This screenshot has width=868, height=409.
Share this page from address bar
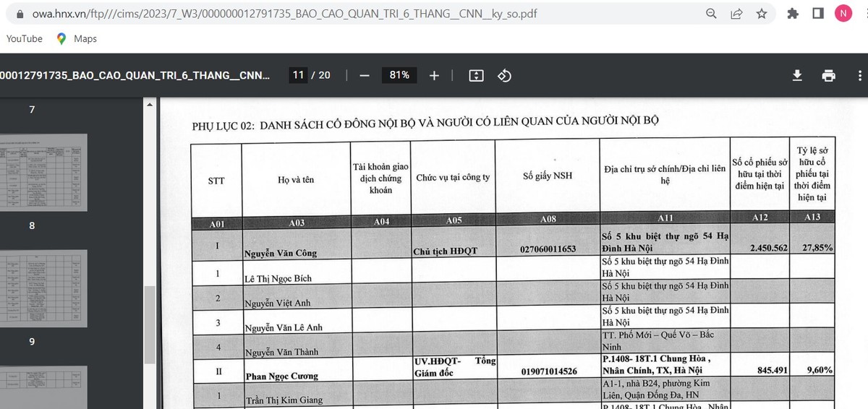point(737,14)
